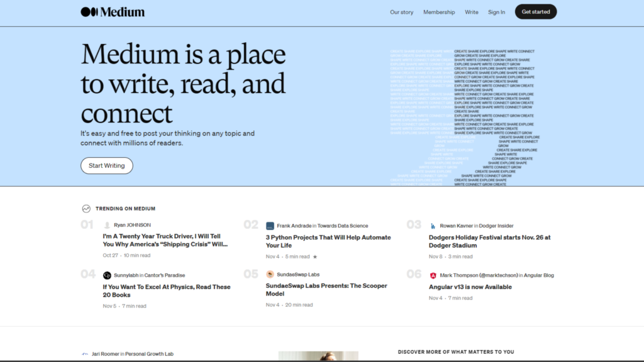Screen dimensions: 644x362
Task: Click Write in the top navigation
Action: point(472,11)
